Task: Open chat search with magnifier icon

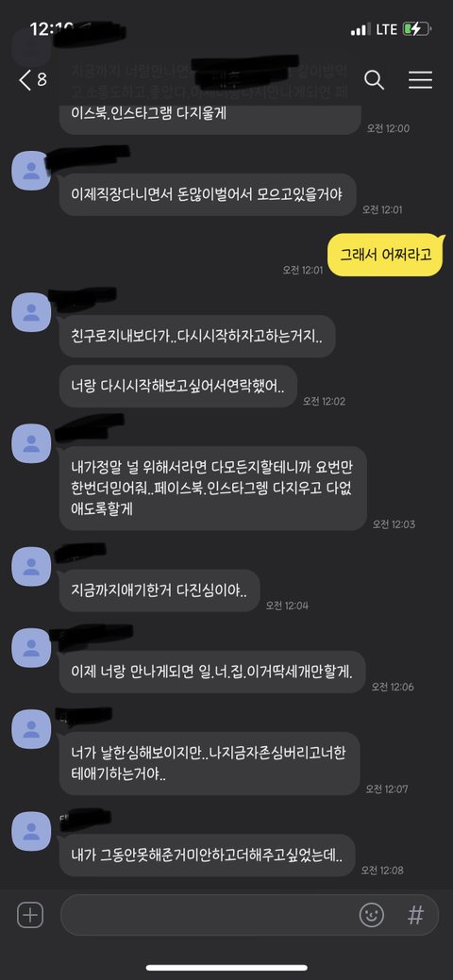Action: click(x=374, y=80)
